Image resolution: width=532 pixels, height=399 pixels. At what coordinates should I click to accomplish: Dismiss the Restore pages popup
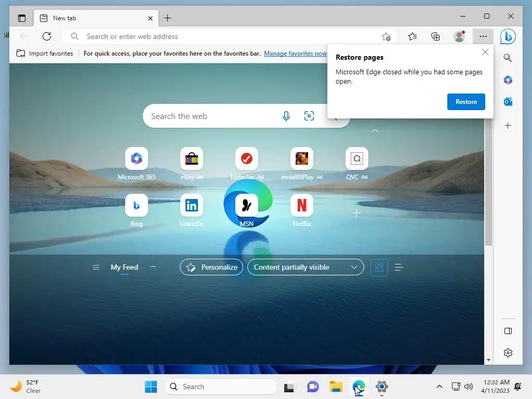click(485, 52)
